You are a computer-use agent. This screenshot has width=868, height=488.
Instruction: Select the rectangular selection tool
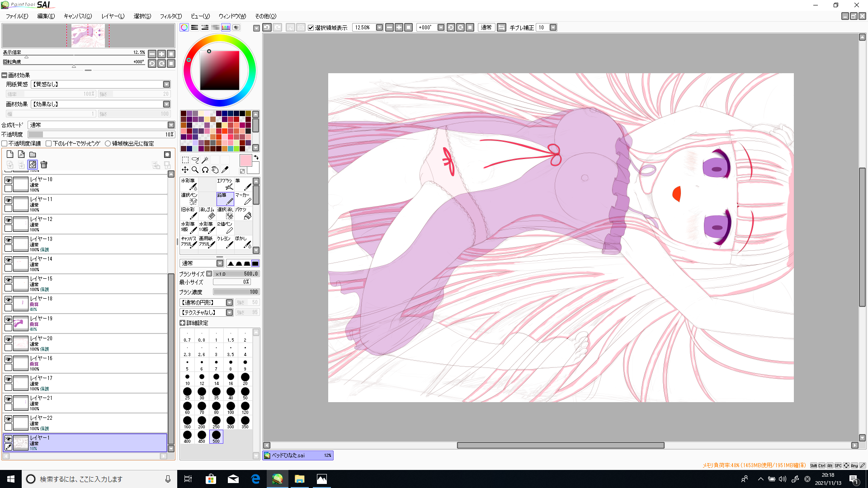(185, 160)
